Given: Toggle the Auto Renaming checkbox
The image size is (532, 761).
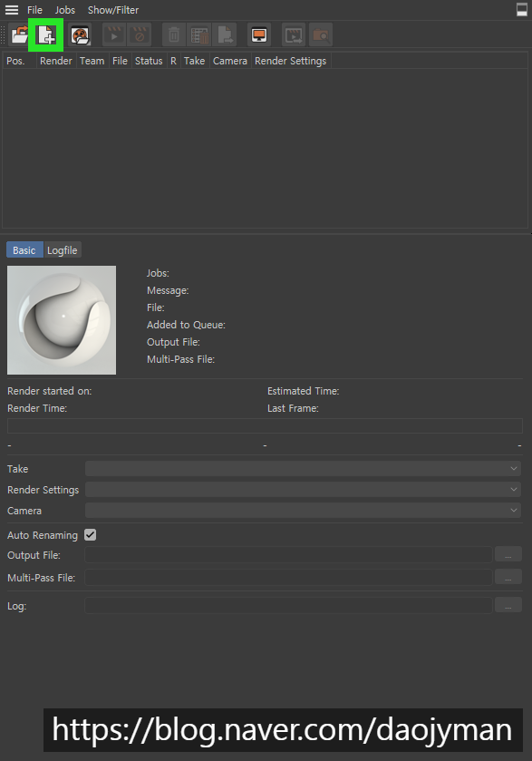Looking at the screenshot, I should tap(91, 535).
